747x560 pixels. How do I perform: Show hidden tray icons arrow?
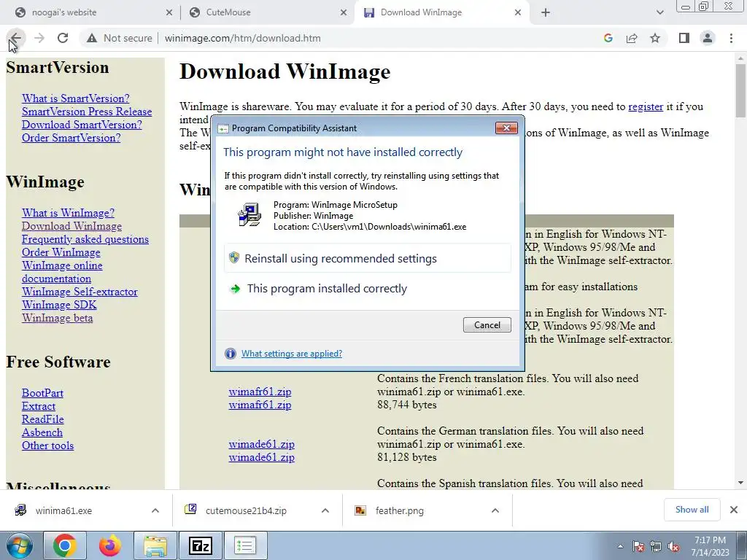point(620,546)
